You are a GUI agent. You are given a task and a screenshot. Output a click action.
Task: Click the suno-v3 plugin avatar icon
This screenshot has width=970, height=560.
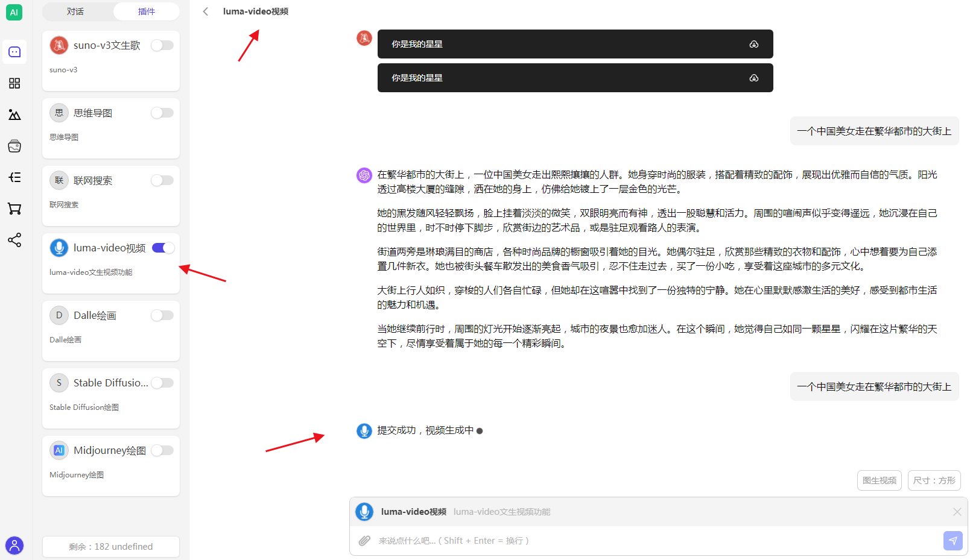(59, 45)
